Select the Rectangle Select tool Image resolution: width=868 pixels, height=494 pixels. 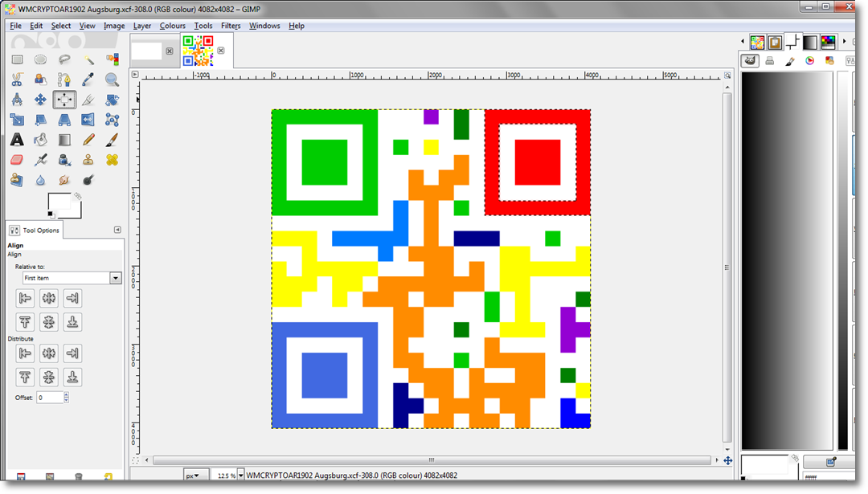pyautogui.click(x=17, y=59)
